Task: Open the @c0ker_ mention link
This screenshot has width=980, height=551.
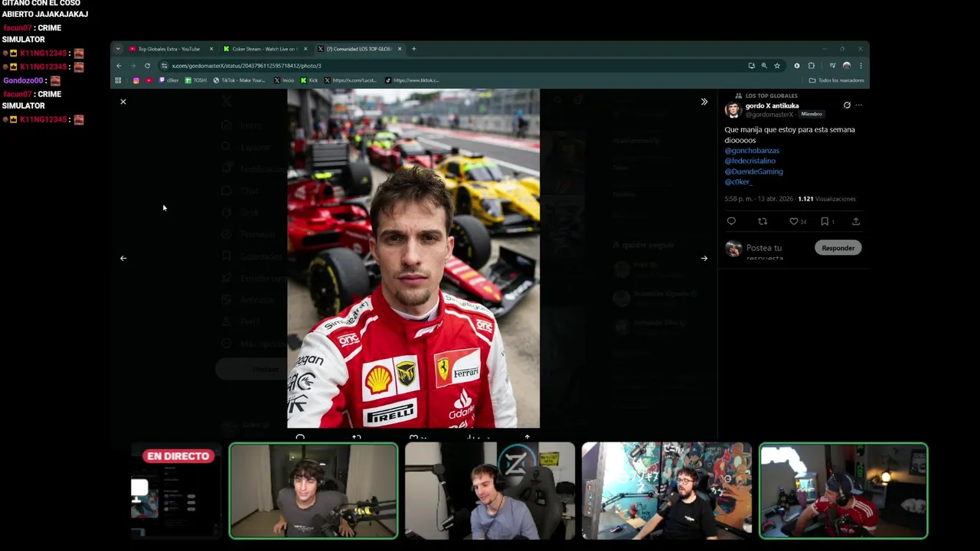Action: click(x=739, y=182)
